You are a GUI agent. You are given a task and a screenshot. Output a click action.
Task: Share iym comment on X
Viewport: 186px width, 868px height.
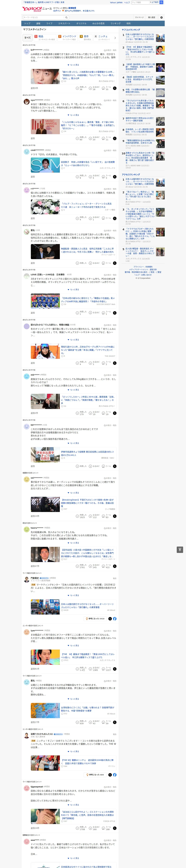tap(115, 669)
